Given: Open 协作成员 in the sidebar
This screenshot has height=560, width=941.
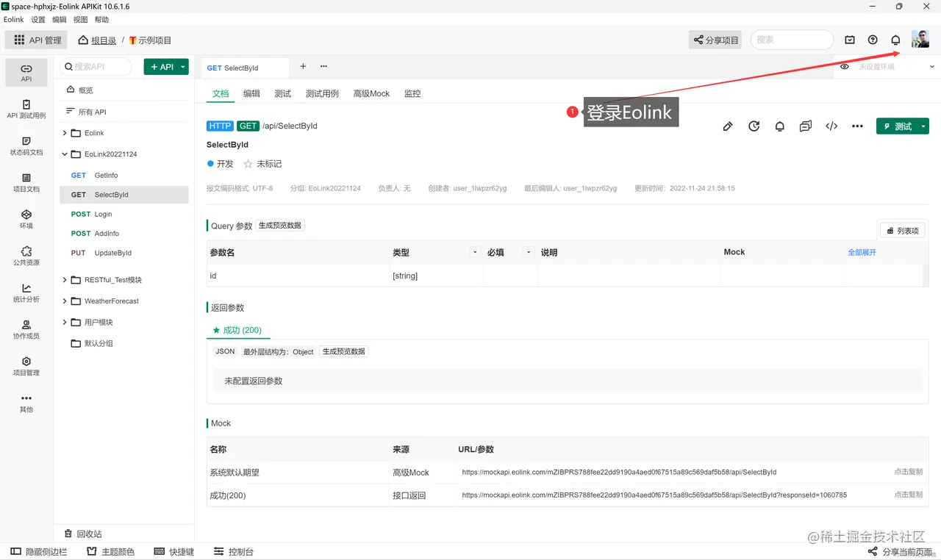Looking at the screenshot, I should [x=26, y=329].
